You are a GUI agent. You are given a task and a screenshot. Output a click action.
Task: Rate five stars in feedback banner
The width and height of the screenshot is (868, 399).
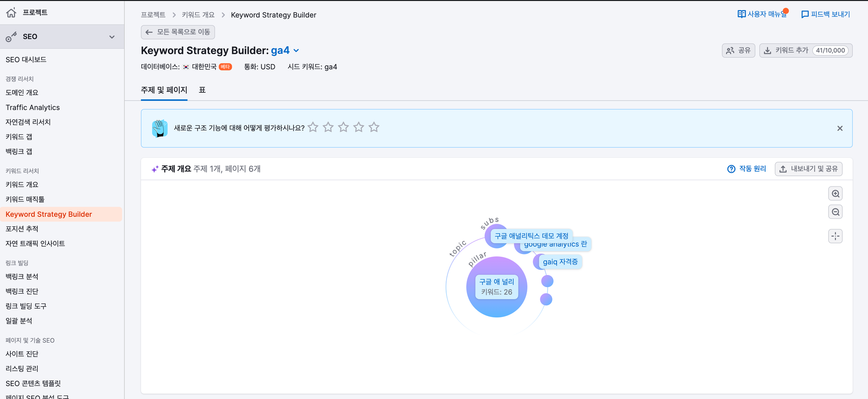pyautogui.click(x=374, y=128)
